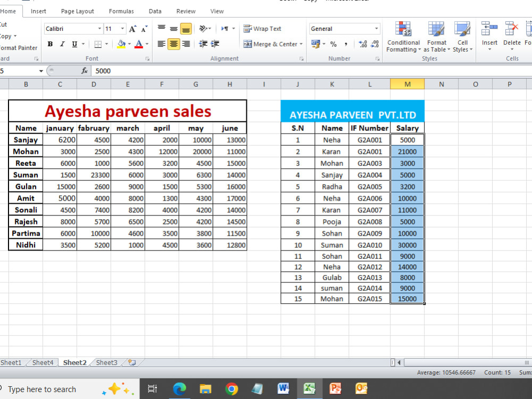Click Orientation text angle icon
The image size is (532, 399).
(x=204, y=29)
